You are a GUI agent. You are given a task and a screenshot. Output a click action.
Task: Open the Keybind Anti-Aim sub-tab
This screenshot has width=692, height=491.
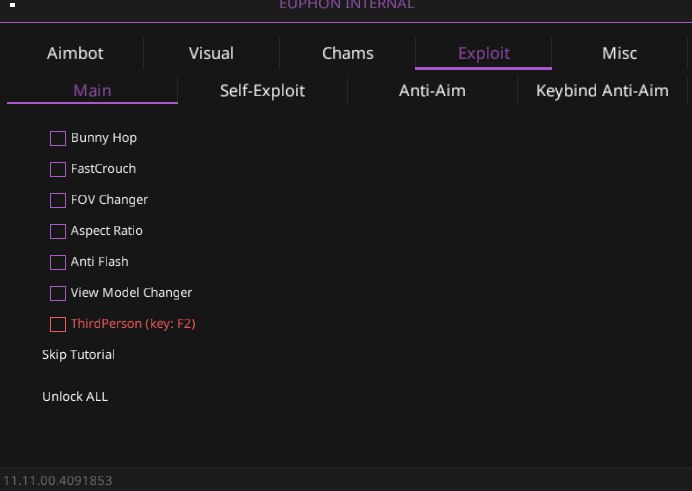(x=602, y=90)
